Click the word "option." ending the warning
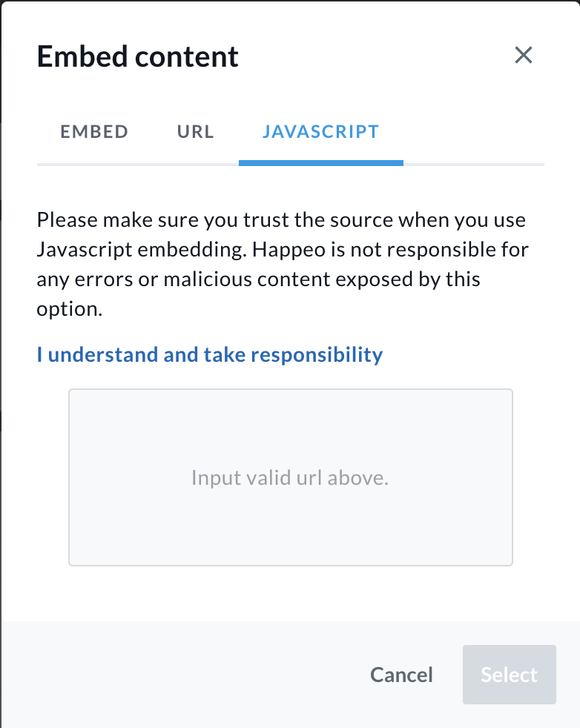This screenshot has height=728, width=580. point(70,309)
